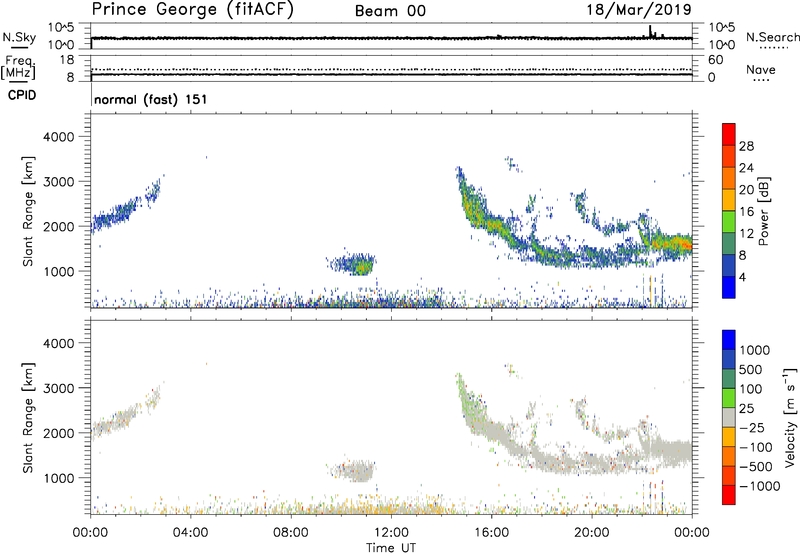Image resolution: width=800 pixels, height=554 pixels.
Task: Click the '500' label on the Velocity colorbar
Action: coord(750,369)
